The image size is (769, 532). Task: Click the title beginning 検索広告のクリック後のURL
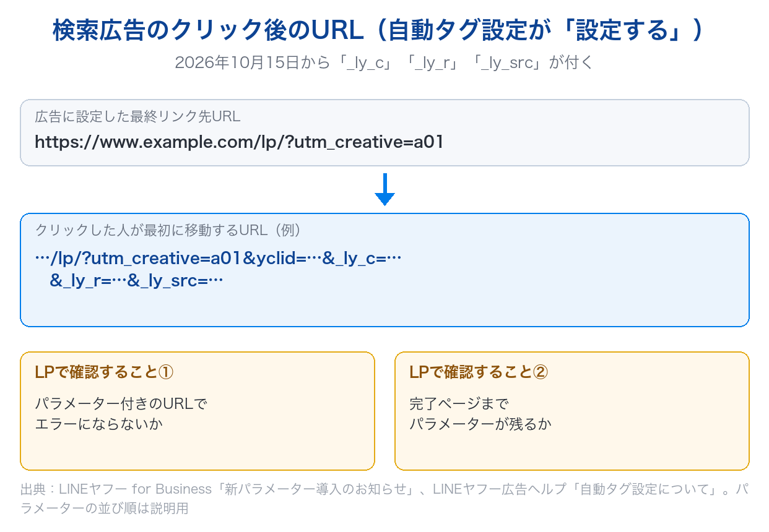[378, 31]
